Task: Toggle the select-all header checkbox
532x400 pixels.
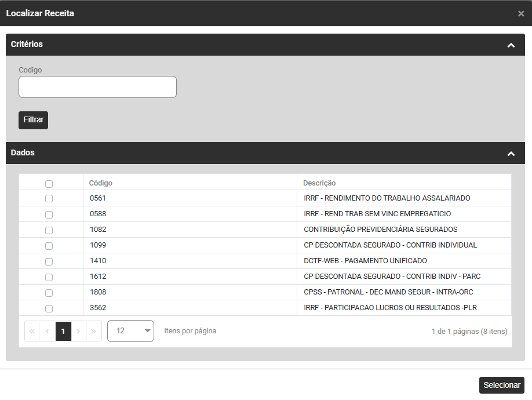Action: [x=49, y=184]
